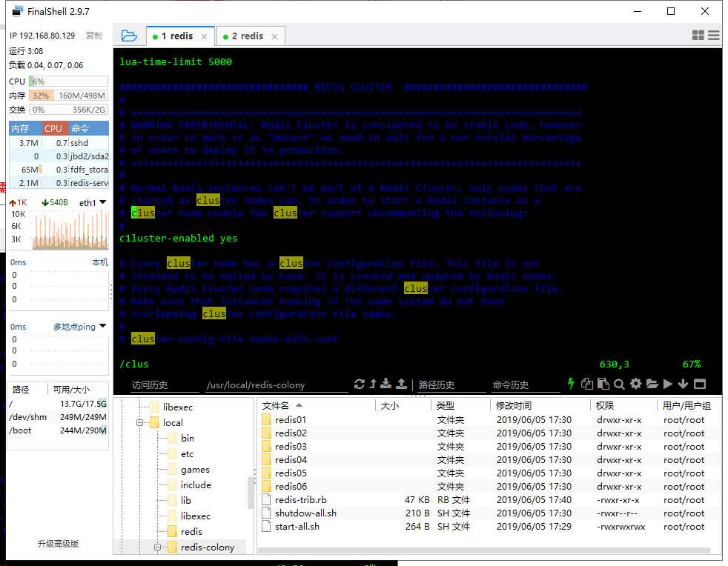This screenshot has height=566, width=728.
Task: Click the paste icon in terminal toolbar
Action: point(603,384)
